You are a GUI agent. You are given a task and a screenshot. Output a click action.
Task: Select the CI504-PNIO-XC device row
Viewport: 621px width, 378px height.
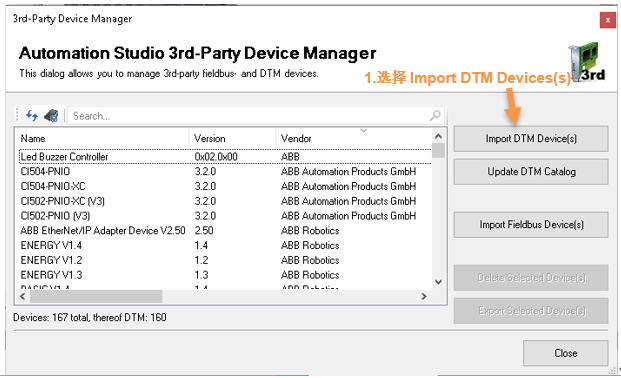[x=225, y=186]
